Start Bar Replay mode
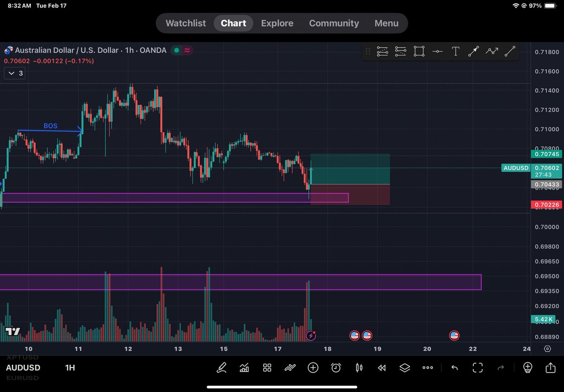Image resolution: width=564 pixels, height=392 pixels. [x=382, y=368]
